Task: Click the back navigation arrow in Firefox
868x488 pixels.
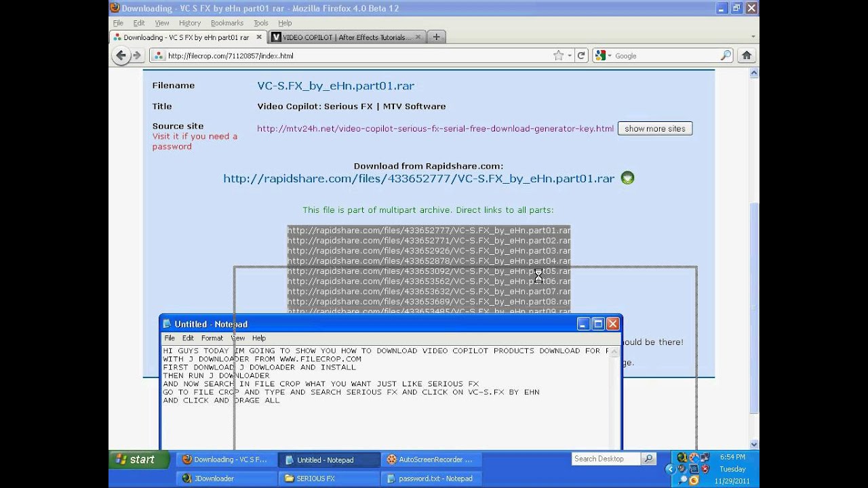Action: 120,56
